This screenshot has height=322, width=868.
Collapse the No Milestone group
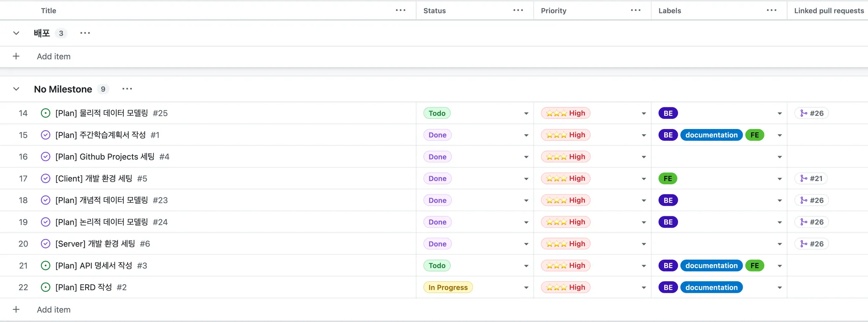[16, 89]
